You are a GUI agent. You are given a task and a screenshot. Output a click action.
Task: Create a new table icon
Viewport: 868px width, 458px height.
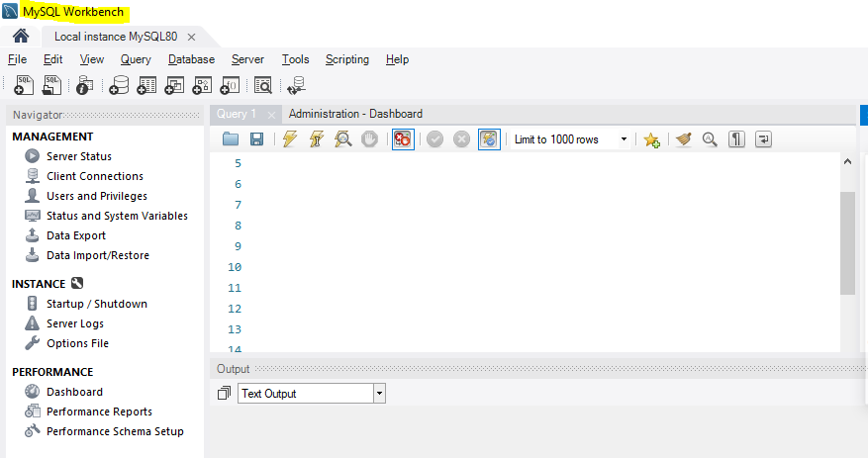point(146,85)
